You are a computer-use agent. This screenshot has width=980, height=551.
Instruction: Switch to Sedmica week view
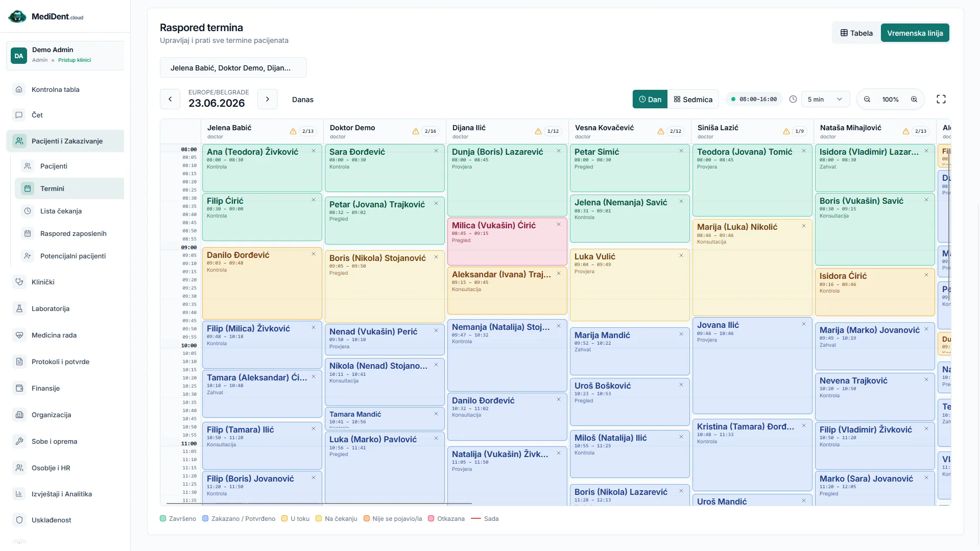click(x=693, y=99)
